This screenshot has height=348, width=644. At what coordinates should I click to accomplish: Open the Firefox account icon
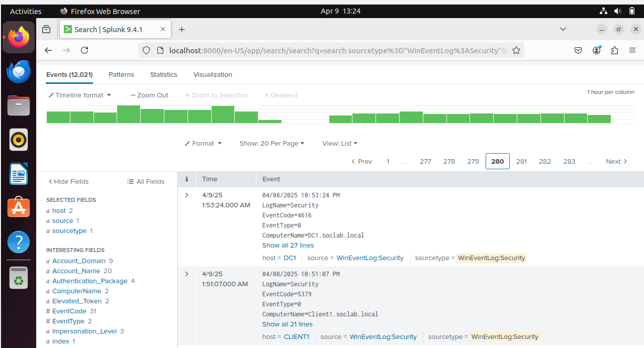(x=597, y=50)
